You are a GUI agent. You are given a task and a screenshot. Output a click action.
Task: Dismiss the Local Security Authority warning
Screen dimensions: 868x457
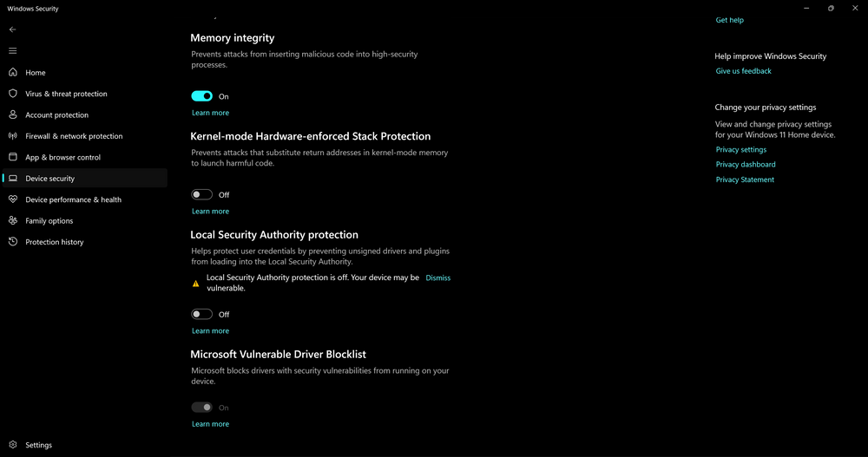click(x=437, y=278)
